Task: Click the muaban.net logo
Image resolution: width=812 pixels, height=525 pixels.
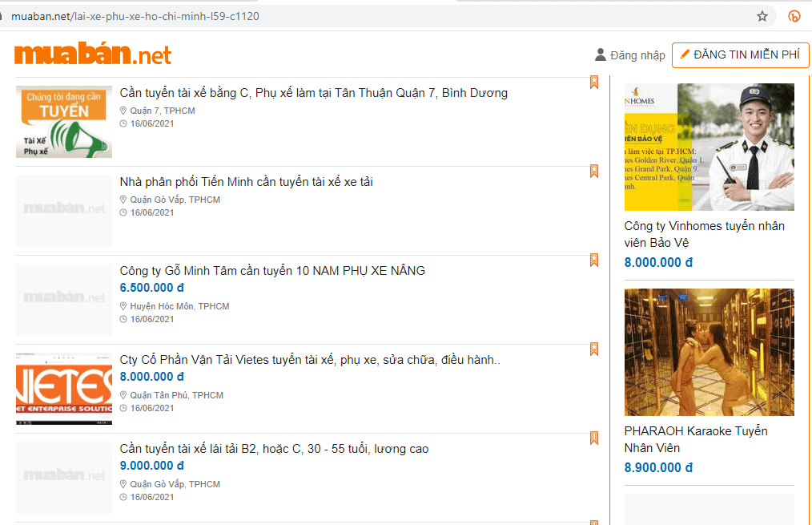Action: 93,54
